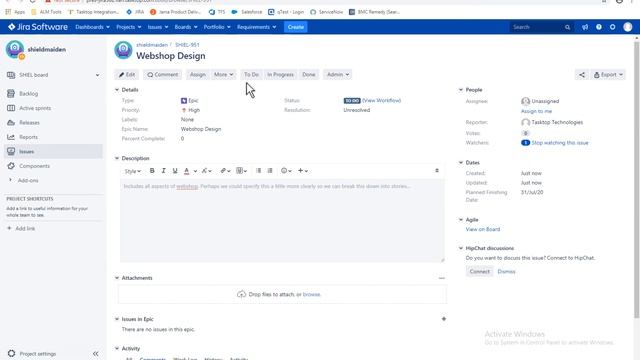Click the HipChat Connect button
The width and height of the screenshot is (640, 360).
pyautogui.click(x=479, y=271)
